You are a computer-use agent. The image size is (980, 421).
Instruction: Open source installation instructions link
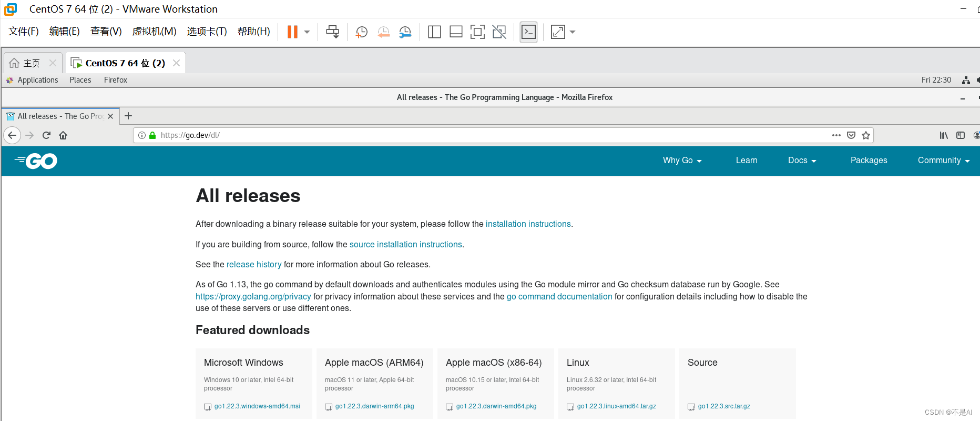[x=405, y=245]
